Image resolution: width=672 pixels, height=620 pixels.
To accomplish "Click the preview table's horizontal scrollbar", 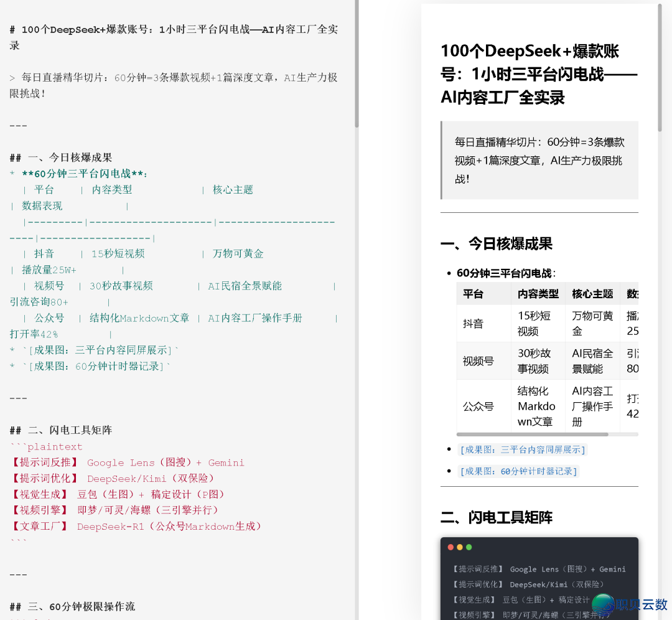I will [532, 434].
